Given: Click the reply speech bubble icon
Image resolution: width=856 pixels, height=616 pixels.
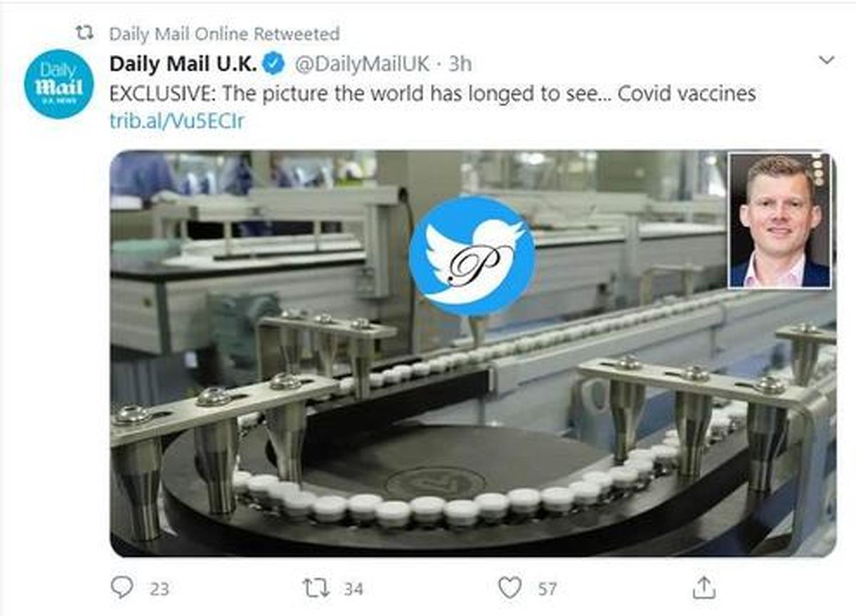Looking at the screenshot, I should (x=123, y=587).
